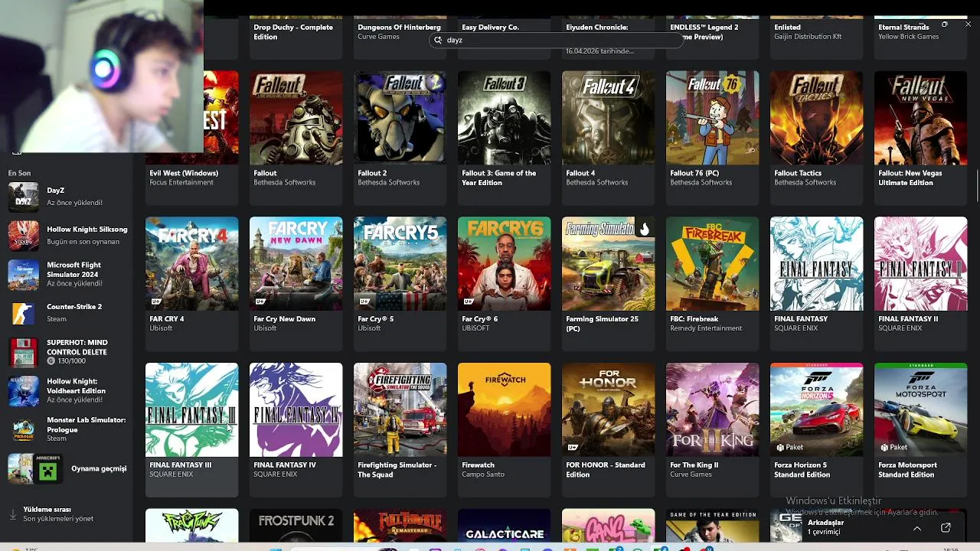Click the touch icon on Farming Simulator cover

point(645,228)
